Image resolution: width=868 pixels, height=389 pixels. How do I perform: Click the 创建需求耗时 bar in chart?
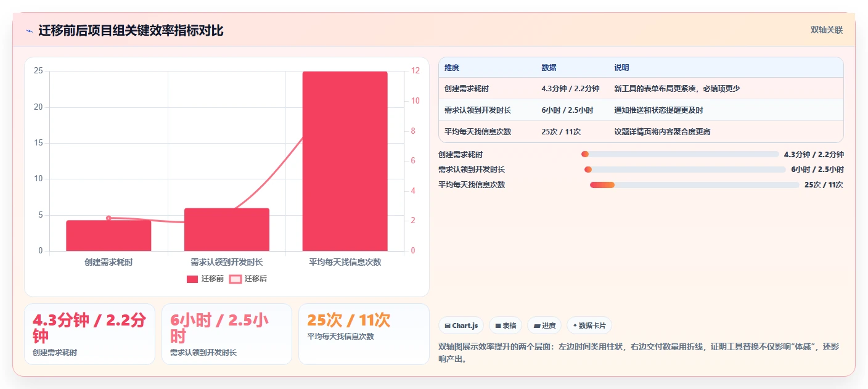click(x=108, y=235)
